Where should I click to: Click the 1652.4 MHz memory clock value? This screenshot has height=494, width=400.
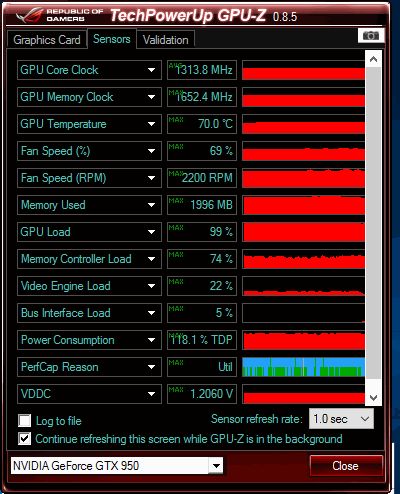(202, 97)
